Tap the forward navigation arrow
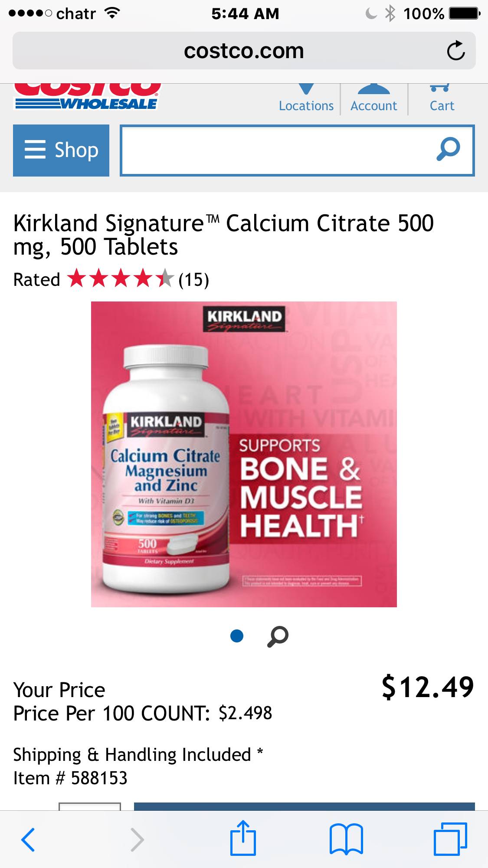Viewport: 488px width, 868px height. click(137, 839)
